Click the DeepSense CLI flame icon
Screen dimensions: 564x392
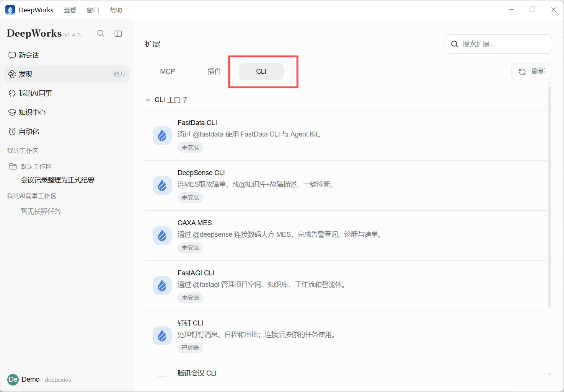click(x=162, y=185)
